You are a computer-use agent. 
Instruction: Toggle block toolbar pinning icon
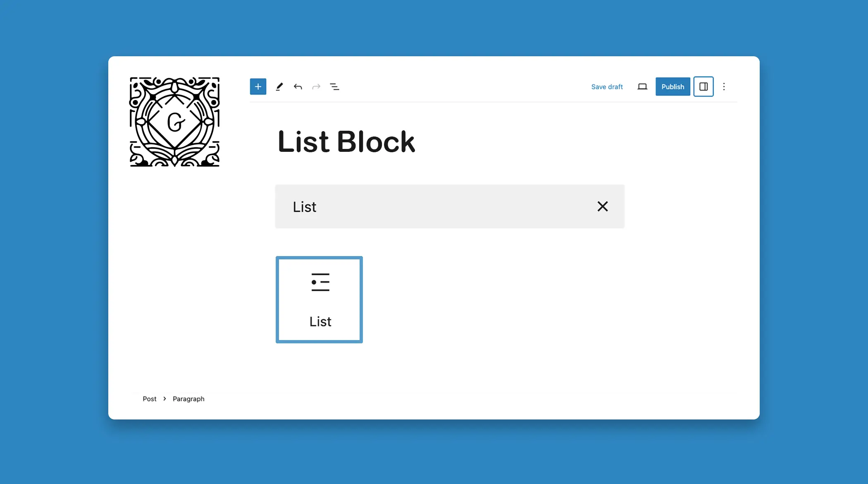point(335,86)
